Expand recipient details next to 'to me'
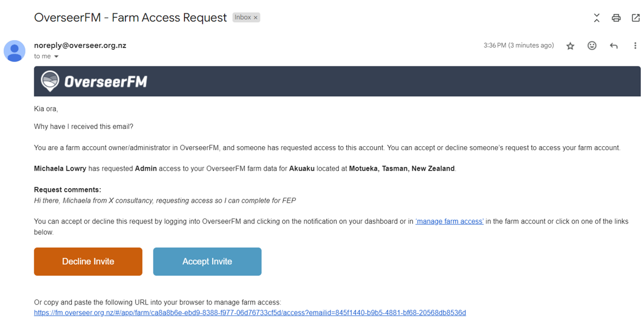Image resolution: width=644 pixels, height=318 pixels. 56,57
